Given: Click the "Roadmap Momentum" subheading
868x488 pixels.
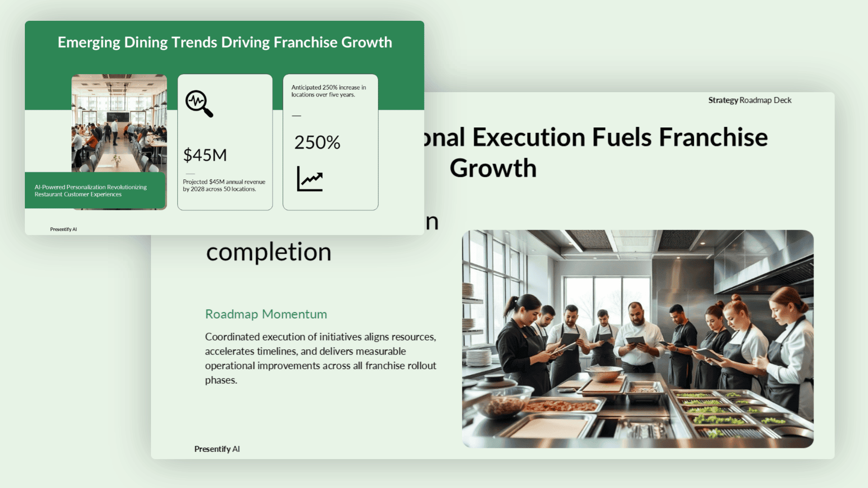Looking at the screenshot, I should tap(266, 314).
